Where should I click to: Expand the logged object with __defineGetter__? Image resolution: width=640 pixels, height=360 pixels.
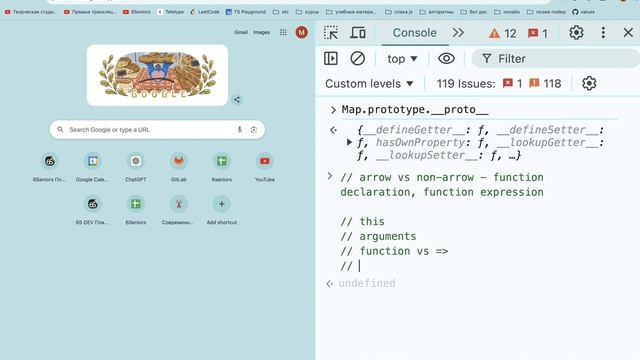click(x=349, y=142)
